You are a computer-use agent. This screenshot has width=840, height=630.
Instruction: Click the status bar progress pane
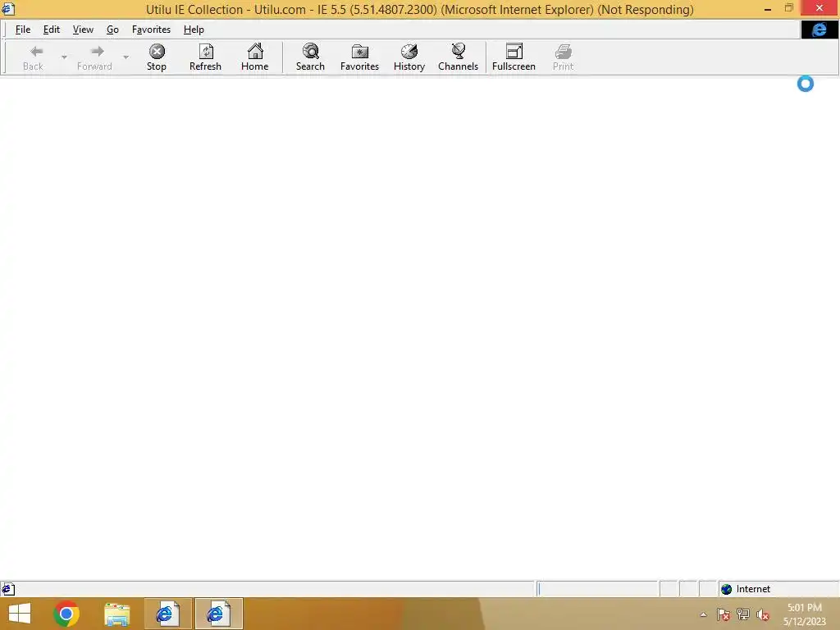(x=597, y=589)
